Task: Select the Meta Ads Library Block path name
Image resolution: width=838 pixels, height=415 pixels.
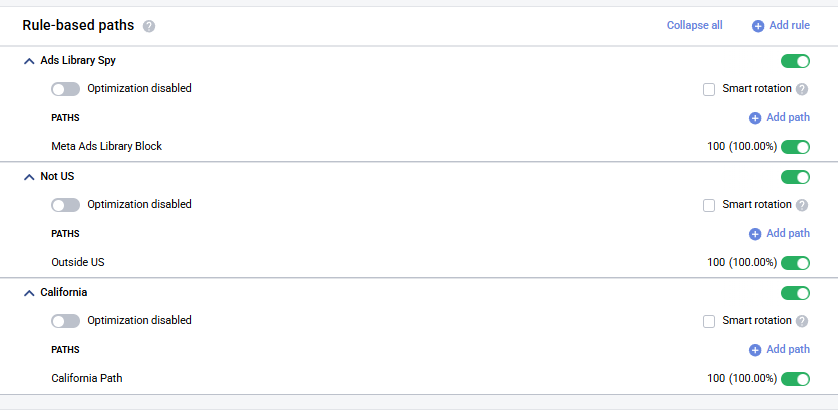Action: coord(106,147)
